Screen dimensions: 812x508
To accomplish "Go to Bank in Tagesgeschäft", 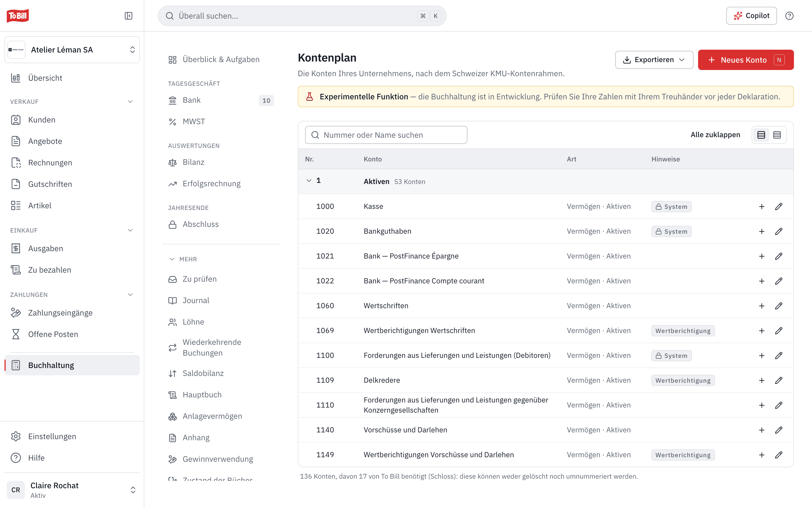I will tap(221, 100).
